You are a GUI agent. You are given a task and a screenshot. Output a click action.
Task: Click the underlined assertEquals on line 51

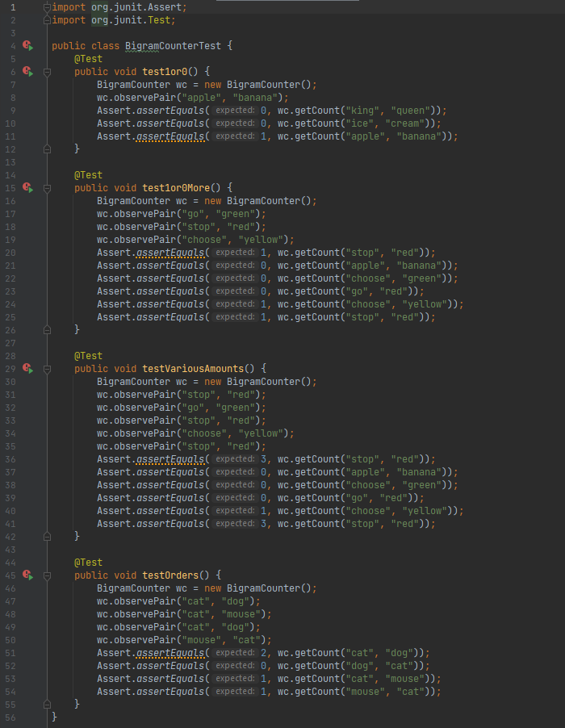tap(170, 653)
